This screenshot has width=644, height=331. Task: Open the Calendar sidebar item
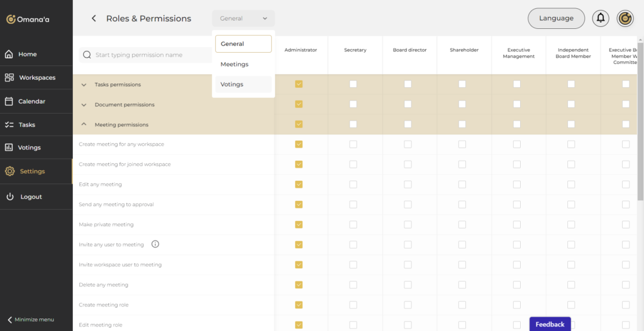tap(31, 101)
